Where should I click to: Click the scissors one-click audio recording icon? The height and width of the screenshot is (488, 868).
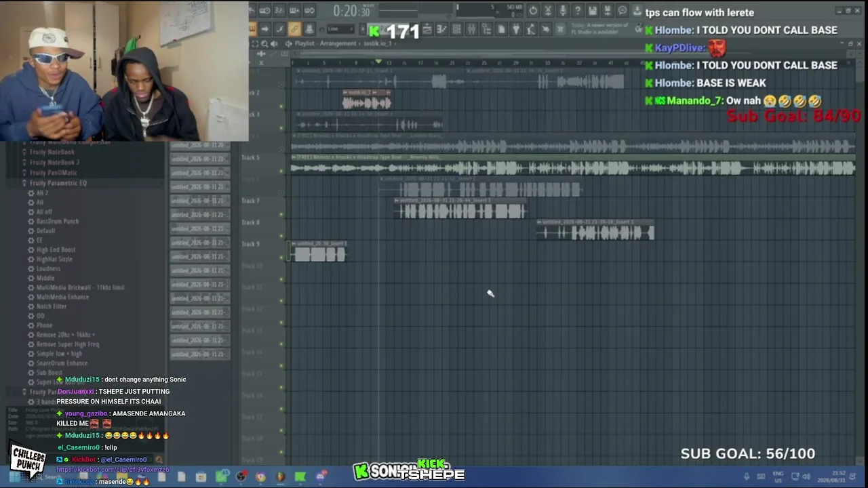(548, 10)
